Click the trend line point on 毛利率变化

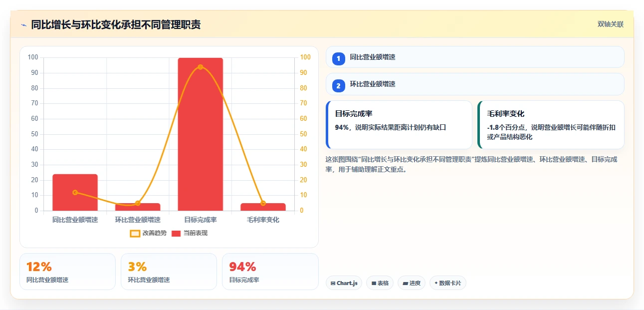pyautogui.click(x=263, y=203)
